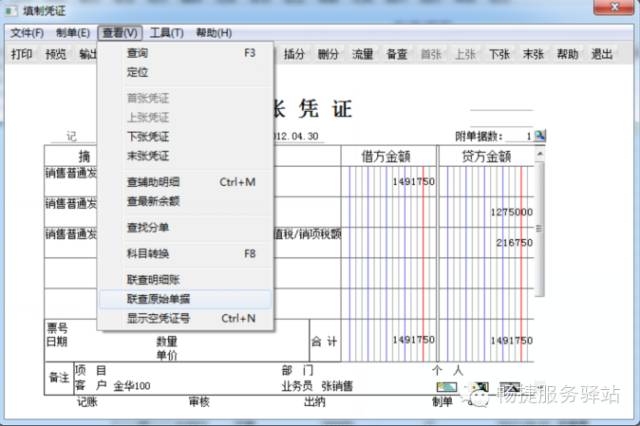Screen dimensions: 640x426
Task: Open 流量 from the toolbar
Action: coord(362,54)
